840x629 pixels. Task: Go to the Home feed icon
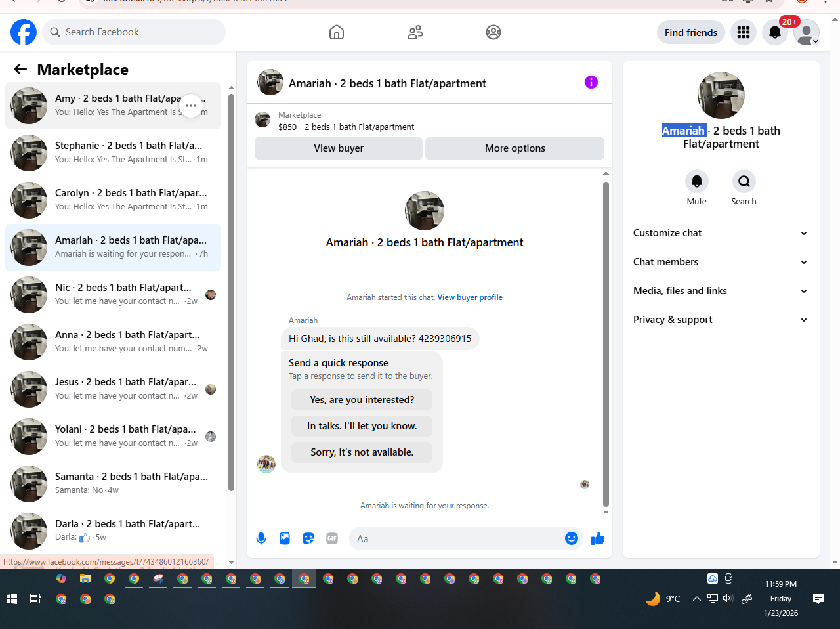pyautogui.click(x=337, y=32)
